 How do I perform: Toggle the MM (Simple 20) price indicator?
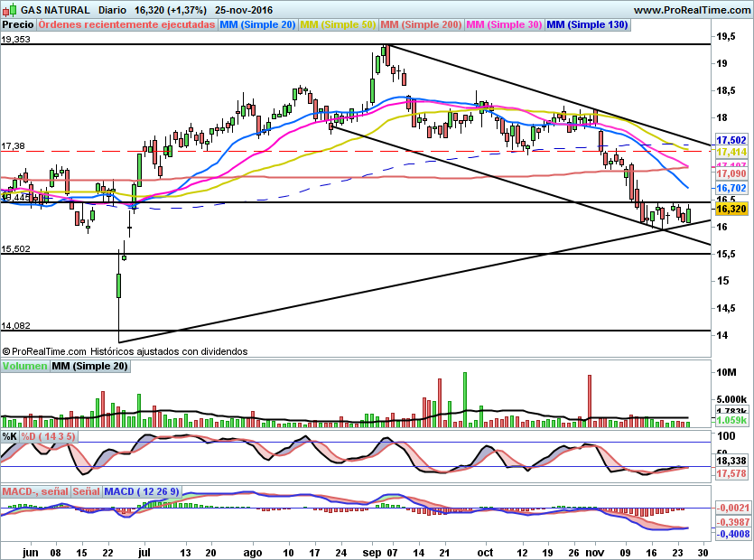[x=257, y=25]
